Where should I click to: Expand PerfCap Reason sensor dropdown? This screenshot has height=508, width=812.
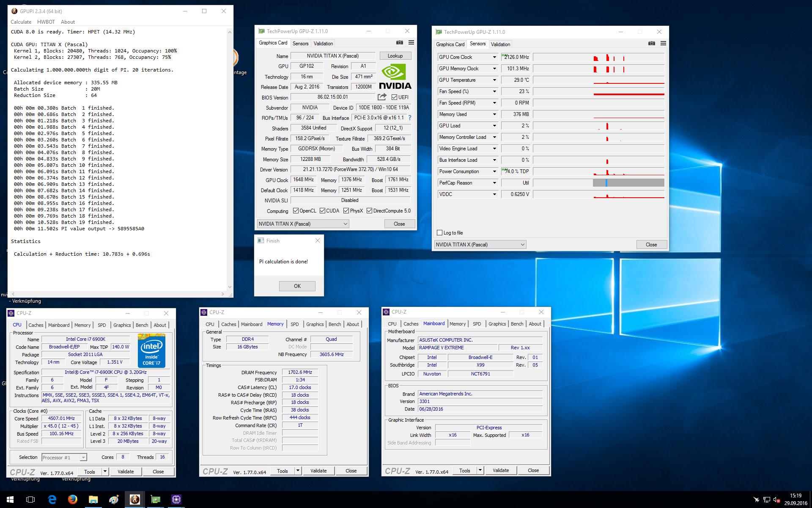pyautogui.click(x=494, y=183)
